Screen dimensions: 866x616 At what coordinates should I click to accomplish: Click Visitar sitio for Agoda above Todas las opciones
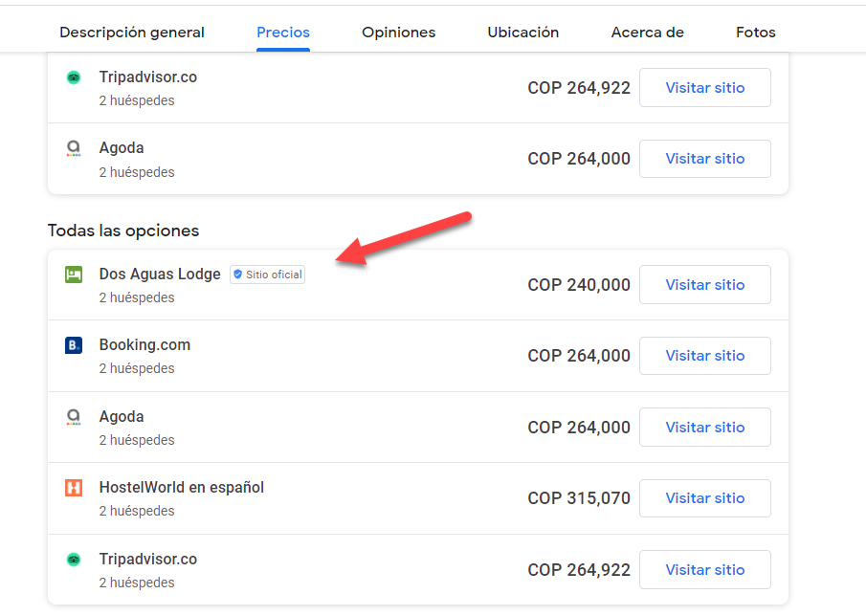tap(704, 159)
